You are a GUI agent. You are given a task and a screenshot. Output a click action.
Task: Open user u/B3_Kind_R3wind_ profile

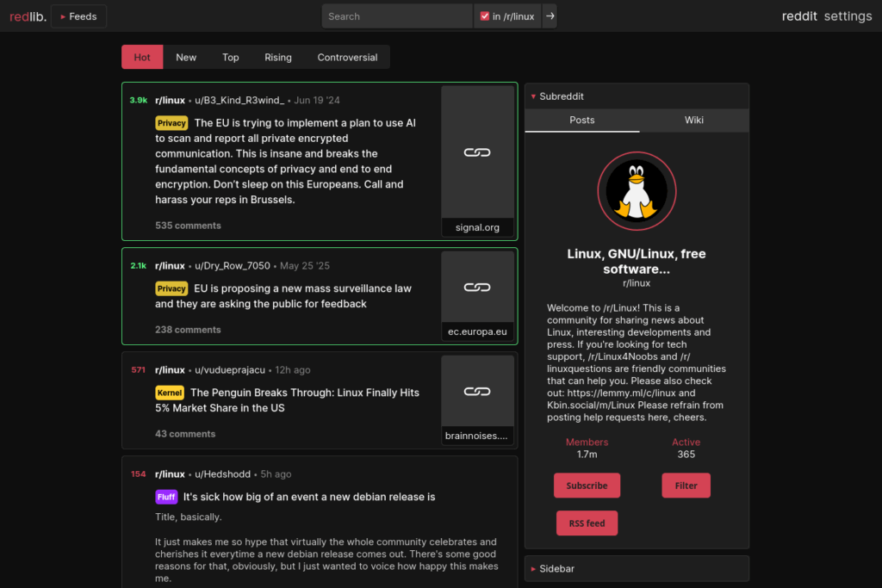tap(239, 100)
